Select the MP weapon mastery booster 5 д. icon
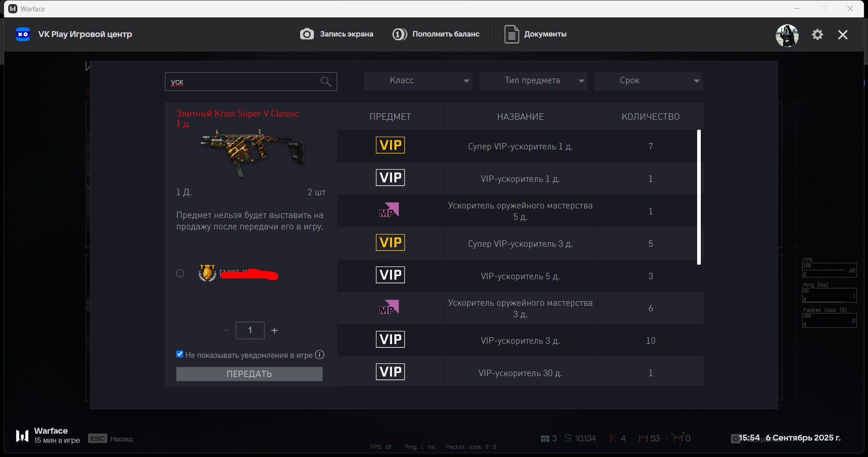This screenshot has width=868, height=457. (x=389, y=210)
